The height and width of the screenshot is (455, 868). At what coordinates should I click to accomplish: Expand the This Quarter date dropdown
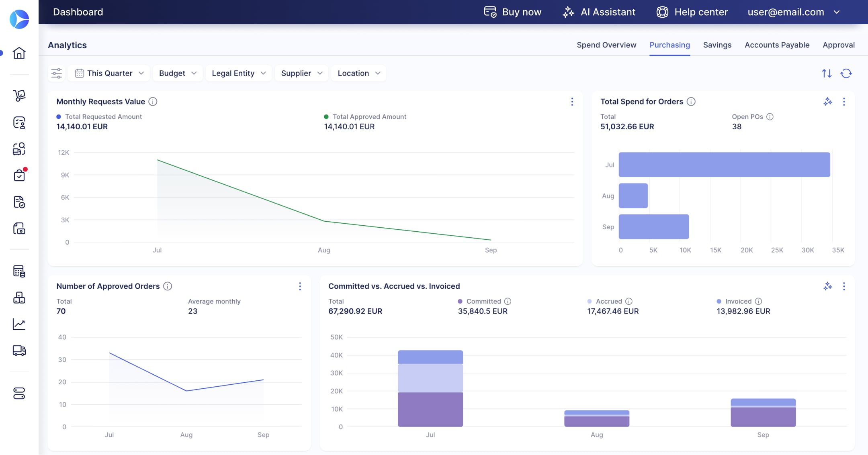pyautogui.click(x=109, y=73)
